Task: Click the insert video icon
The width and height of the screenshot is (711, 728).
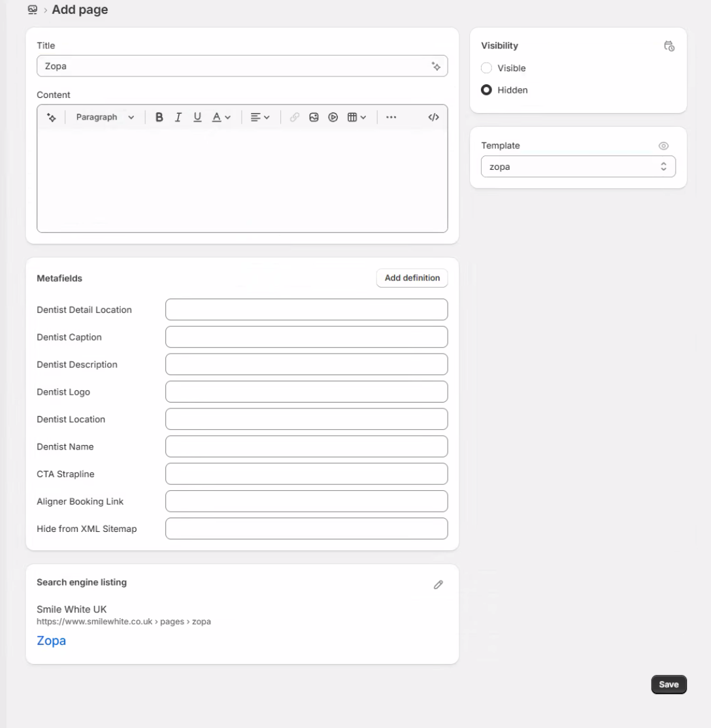Action: pos(333,118)
